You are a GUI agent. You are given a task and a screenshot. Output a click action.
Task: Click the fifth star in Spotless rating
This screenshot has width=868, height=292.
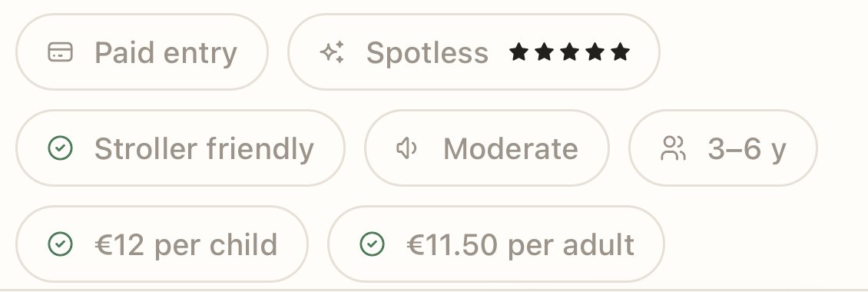point(620,52)
